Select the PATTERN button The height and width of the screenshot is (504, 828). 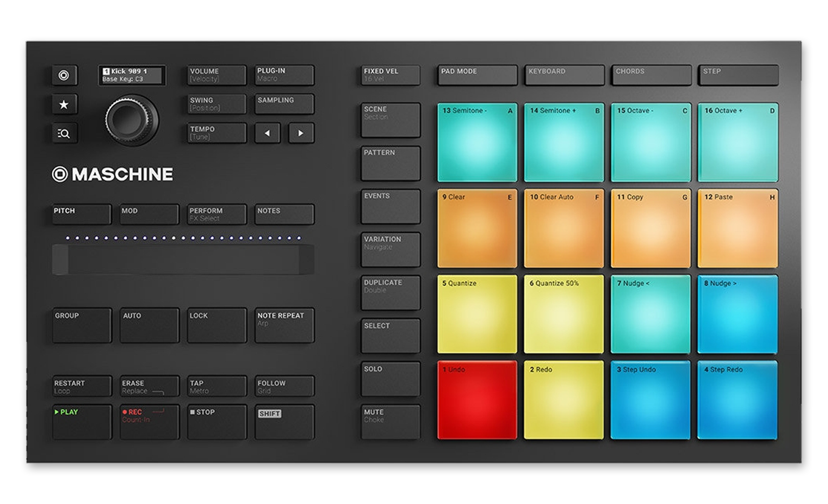pyautogui.click(x=391, y=163)
